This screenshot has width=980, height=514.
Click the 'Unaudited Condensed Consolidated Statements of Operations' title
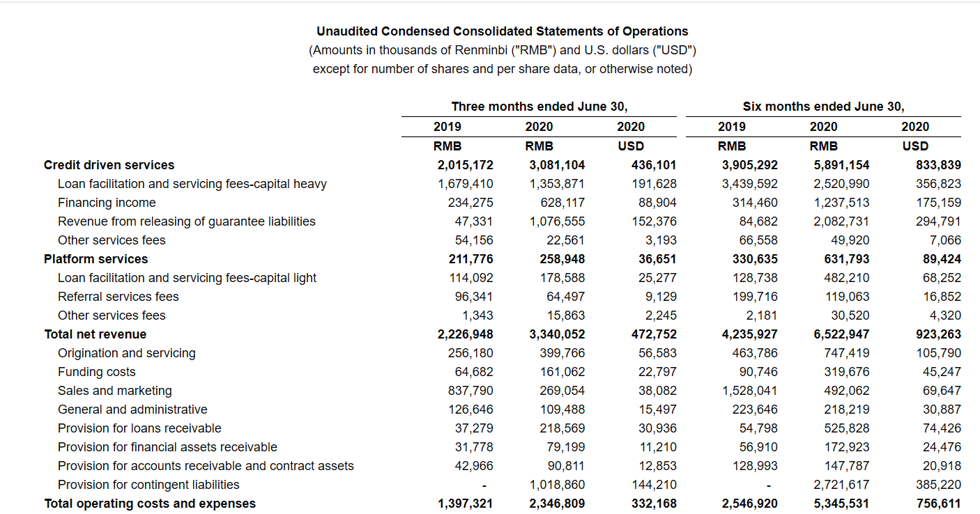click(502, 31)
